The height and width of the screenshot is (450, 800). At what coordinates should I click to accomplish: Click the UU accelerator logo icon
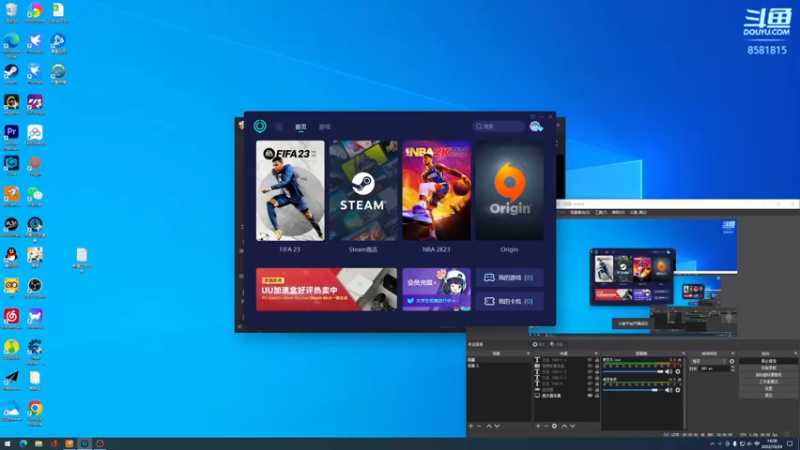point(260,126)
